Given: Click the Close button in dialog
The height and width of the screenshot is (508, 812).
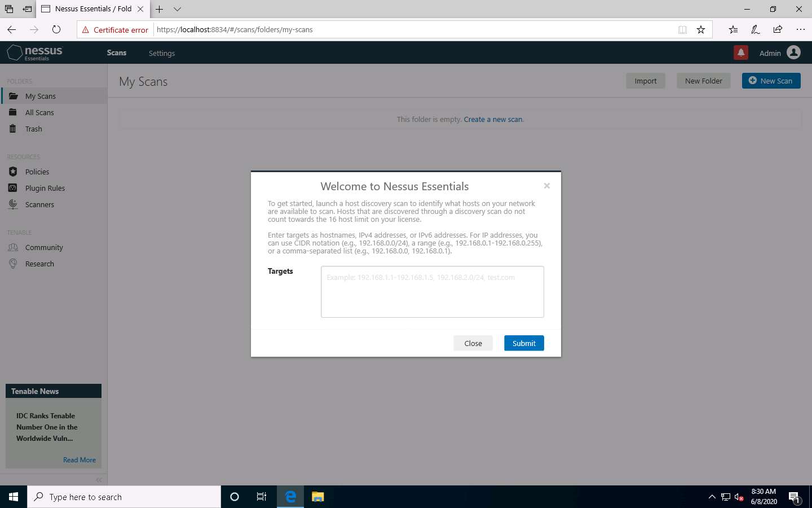Looking at the screenshot, I should (473, 343).
